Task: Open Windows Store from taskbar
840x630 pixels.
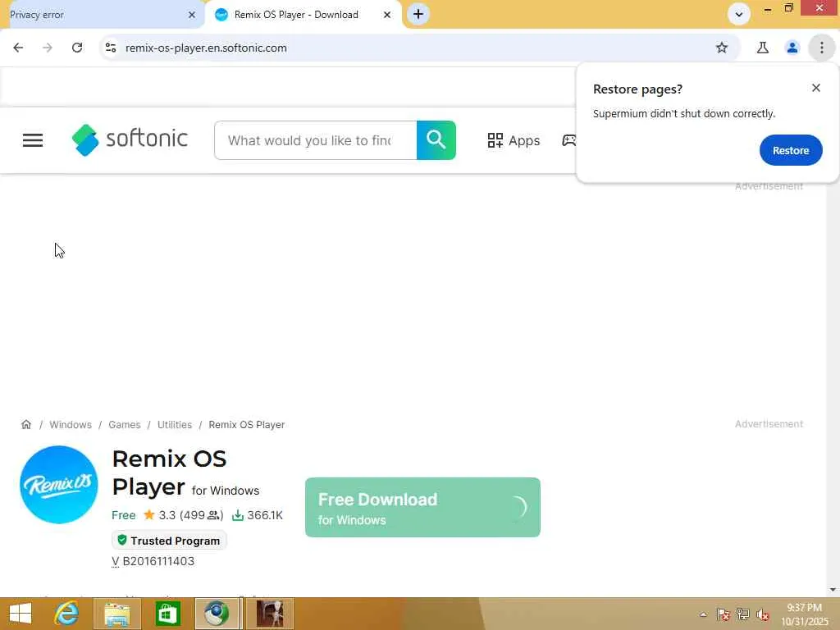Action: [167, 614]
